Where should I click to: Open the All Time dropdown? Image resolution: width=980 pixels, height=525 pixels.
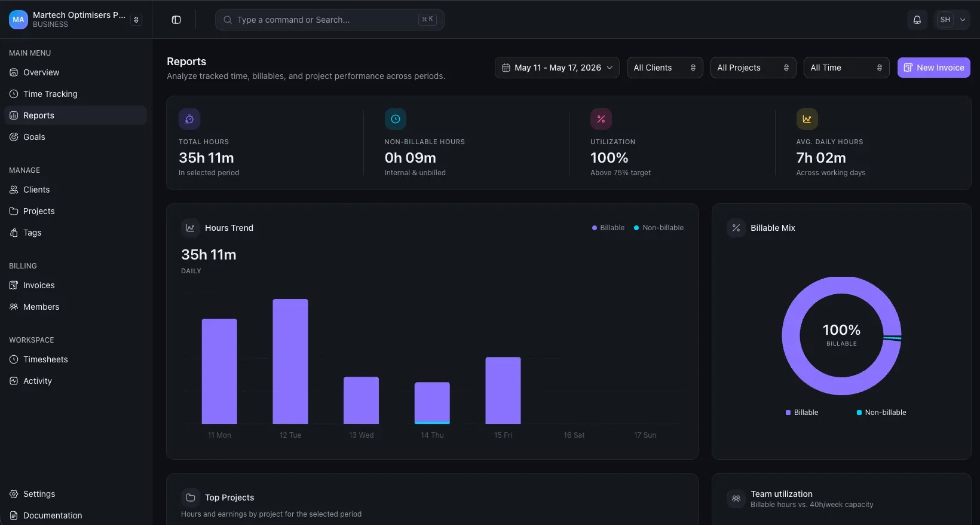click(x=846, y=68)
